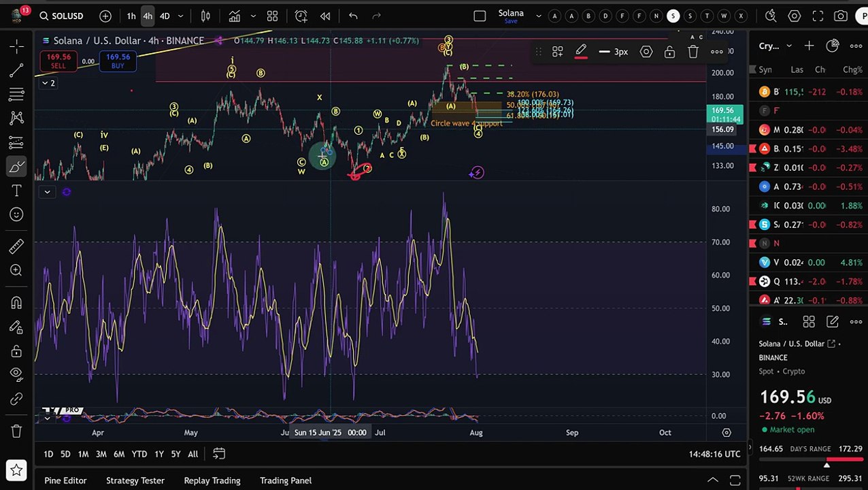Viewport: 868px width, 490px height.
Task: Open quick search lightning icon
Action: 771,16
